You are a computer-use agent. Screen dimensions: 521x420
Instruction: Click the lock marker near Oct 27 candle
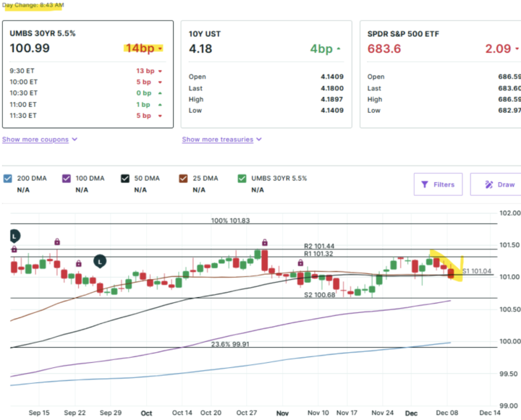click(265, 242)
